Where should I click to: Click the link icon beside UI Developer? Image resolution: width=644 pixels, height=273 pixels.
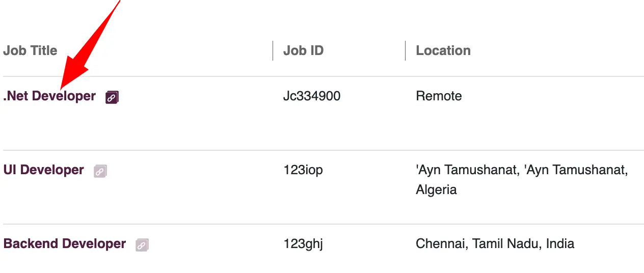click(x=100, y=171)
